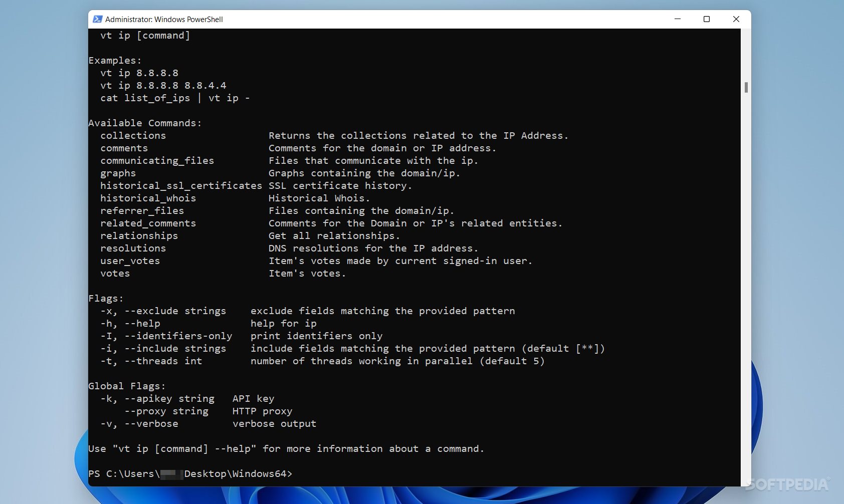Click the 'Administrator: Windows PowerShell' title text
Viewport: 844px width, 504px height.
(164, 20)
